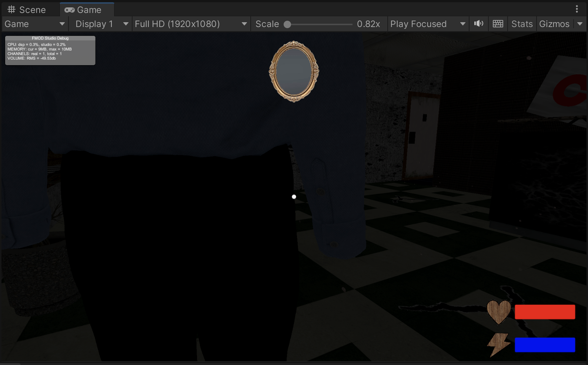The image size is (588, 365).
Task: Click the FMOD Studio Debug title
Action: pyautogui.click(x=50, y=38)
